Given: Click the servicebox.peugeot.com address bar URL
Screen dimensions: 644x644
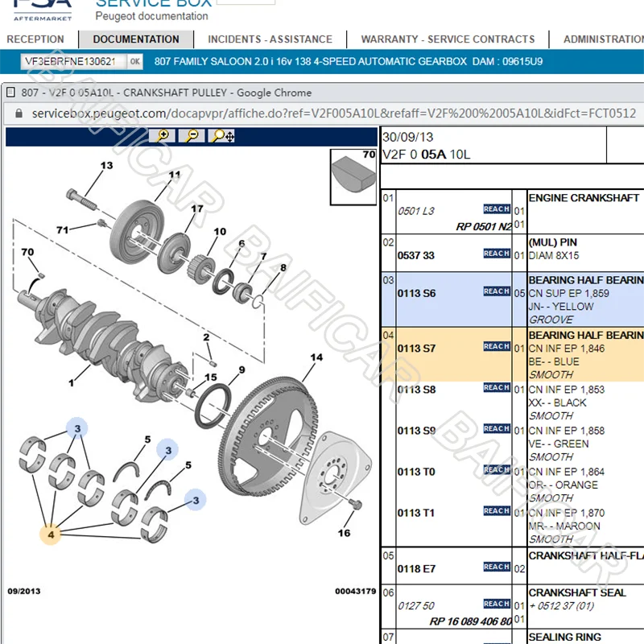Looking at the screenshot, I should coord(333,114).
